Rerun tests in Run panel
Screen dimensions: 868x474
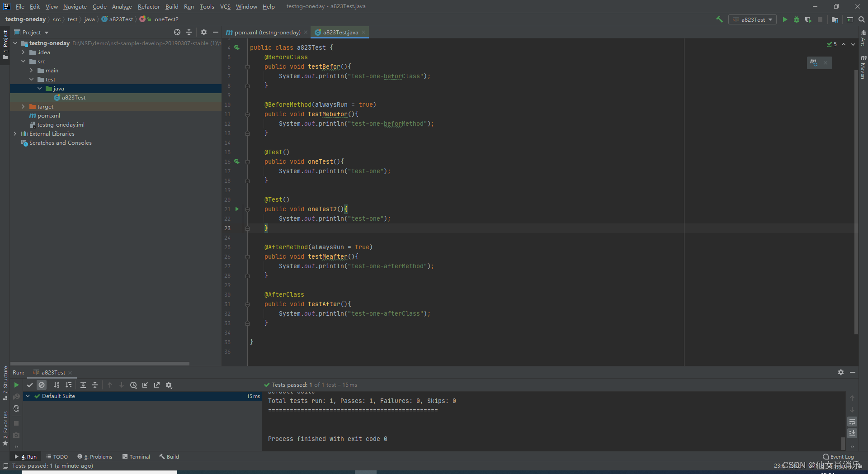[16, 385]
